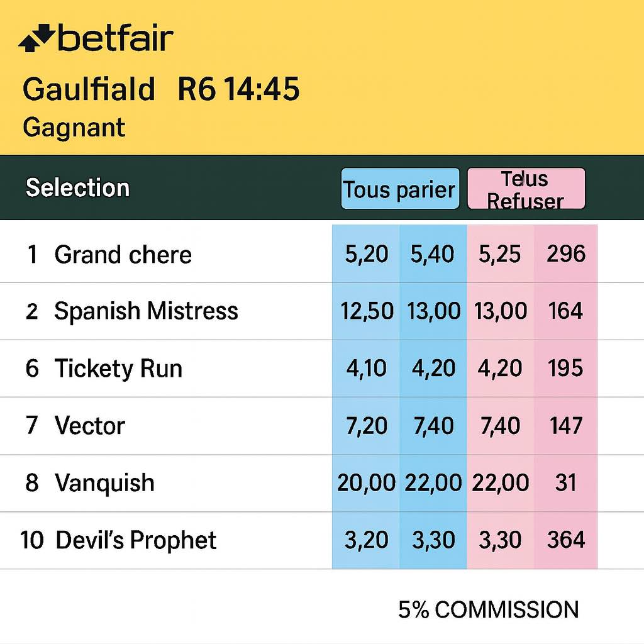Click the 147 amount for Vector
This screenshot has width=644, height=644.
pyautogui.click(x=565, y=426)
